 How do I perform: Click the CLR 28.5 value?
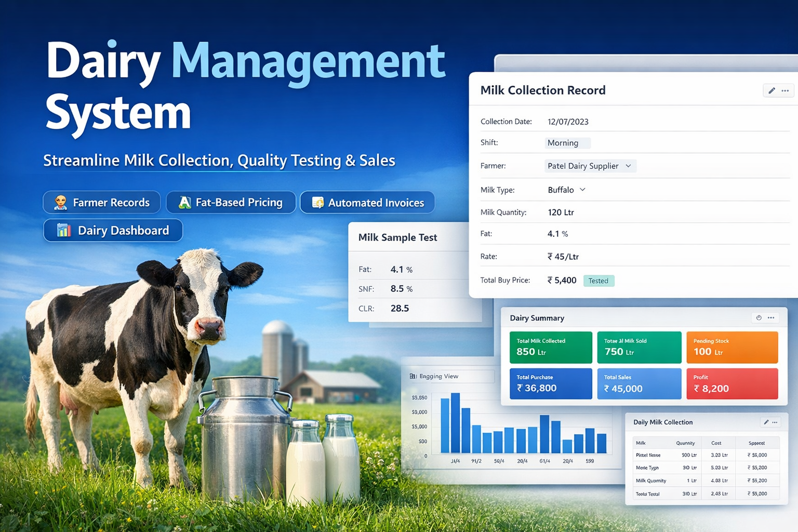coord(400,308)
